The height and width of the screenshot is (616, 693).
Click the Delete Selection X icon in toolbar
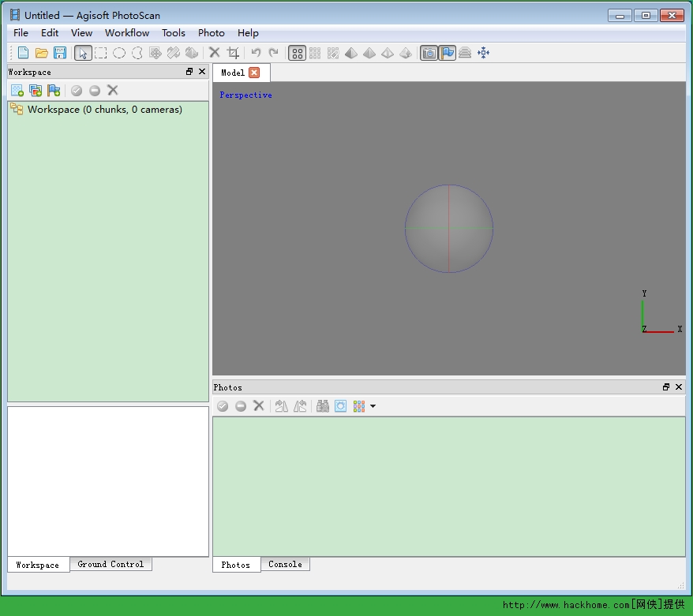[215, 53]
